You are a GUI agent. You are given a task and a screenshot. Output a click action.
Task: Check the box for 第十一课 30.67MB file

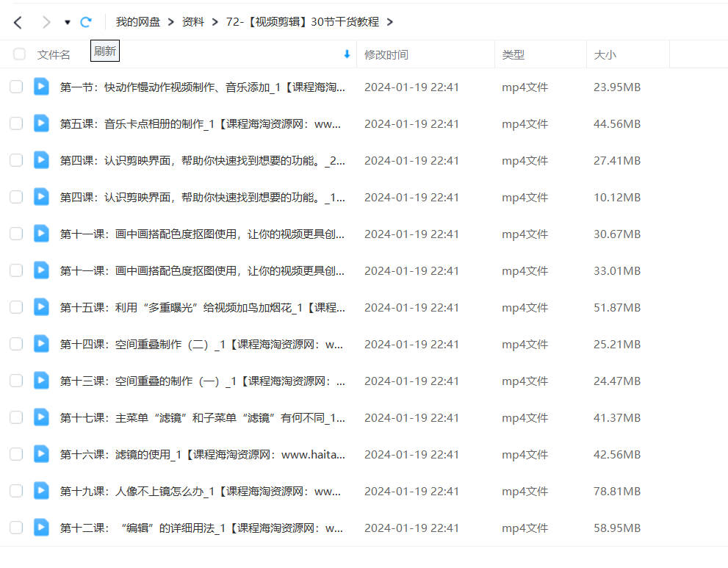(16, 234)
